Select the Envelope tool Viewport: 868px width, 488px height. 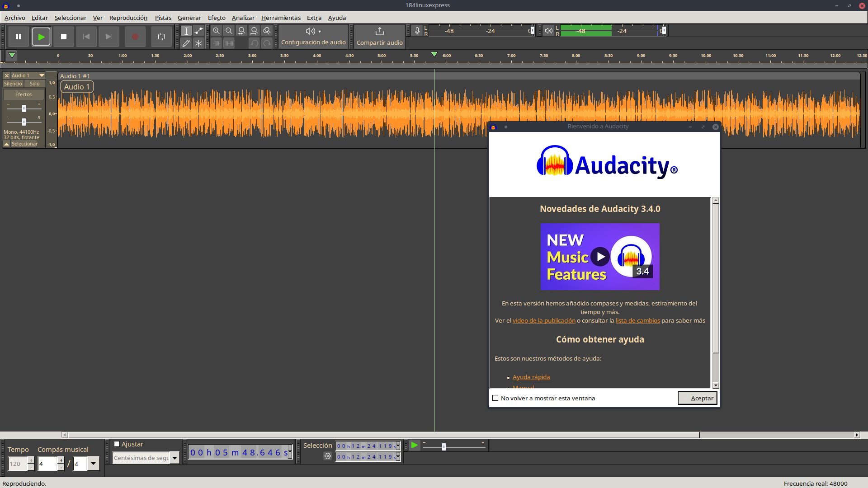[x=198, y=31]
